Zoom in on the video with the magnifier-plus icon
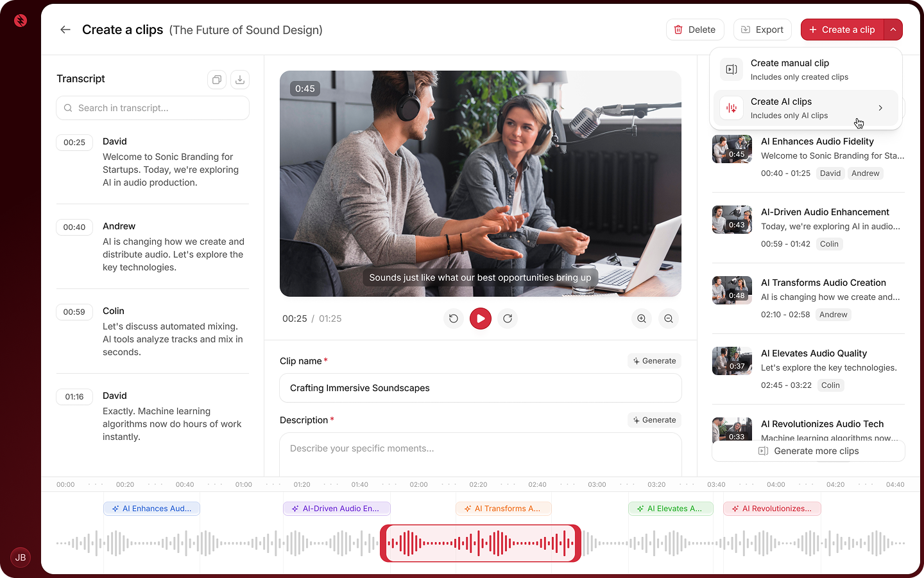The width and height of the screenshot is (924, 578). [641, 319]
